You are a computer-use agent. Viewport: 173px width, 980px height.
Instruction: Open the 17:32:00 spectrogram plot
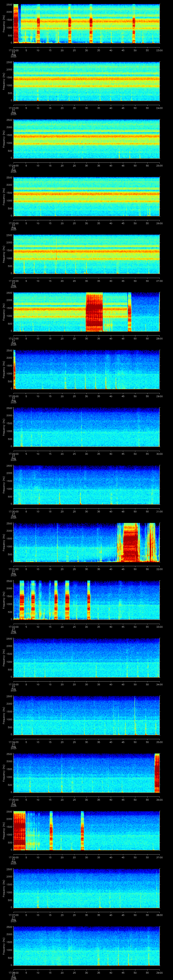pos(86,600)
